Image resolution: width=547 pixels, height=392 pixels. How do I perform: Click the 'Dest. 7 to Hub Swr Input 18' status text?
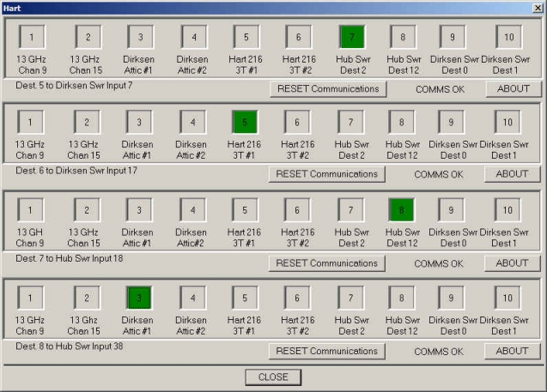pos(70,258)
